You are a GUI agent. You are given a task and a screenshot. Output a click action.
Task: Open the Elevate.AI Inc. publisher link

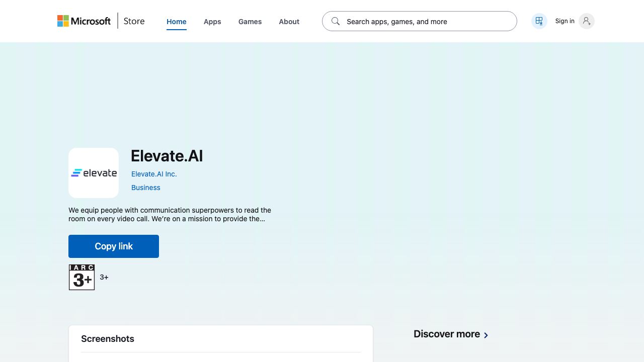tap(154, 174)
